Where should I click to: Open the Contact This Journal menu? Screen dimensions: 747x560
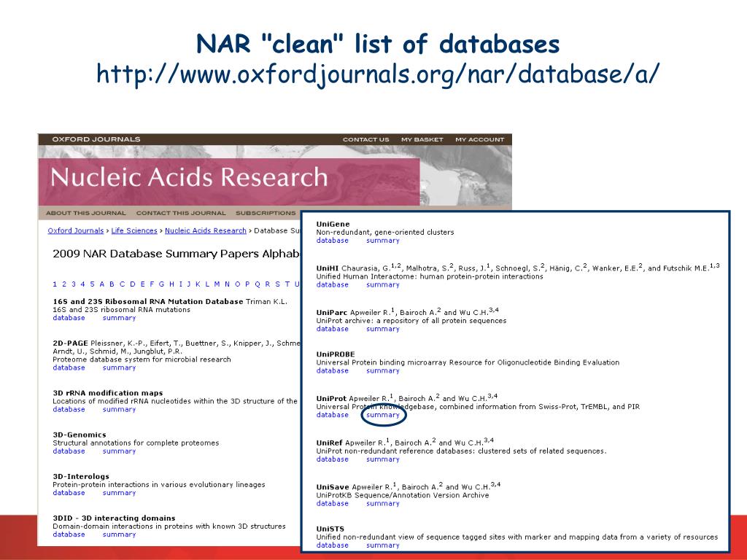pyautogui.click(x=181, y=213)
